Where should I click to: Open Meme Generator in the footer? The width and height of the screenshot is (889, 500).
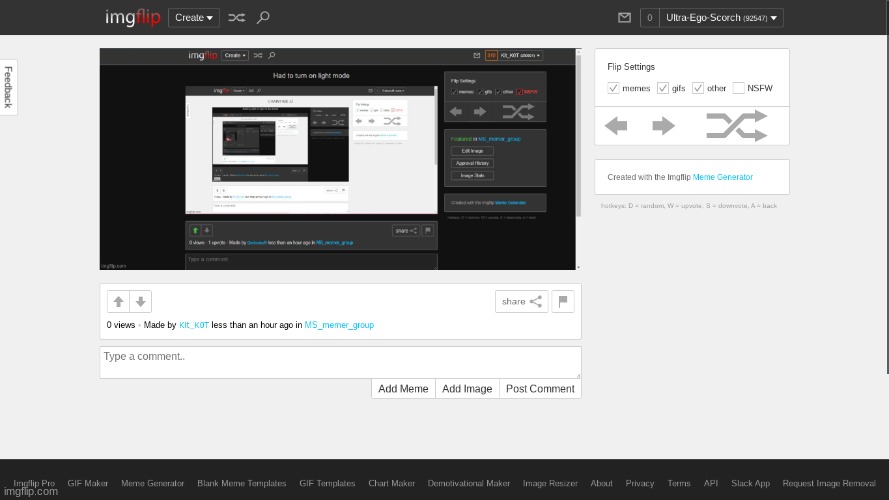153,483
